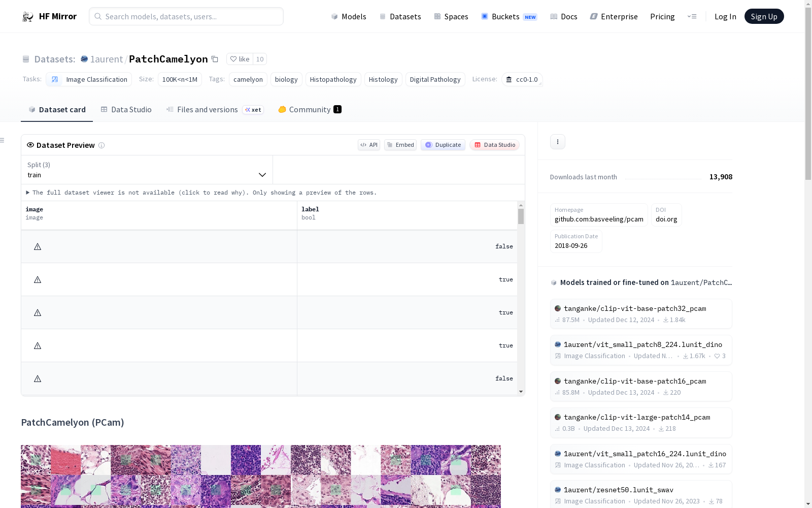Open the HF Mirror home logo
This screenshot has height=508, width=812.
49,16
